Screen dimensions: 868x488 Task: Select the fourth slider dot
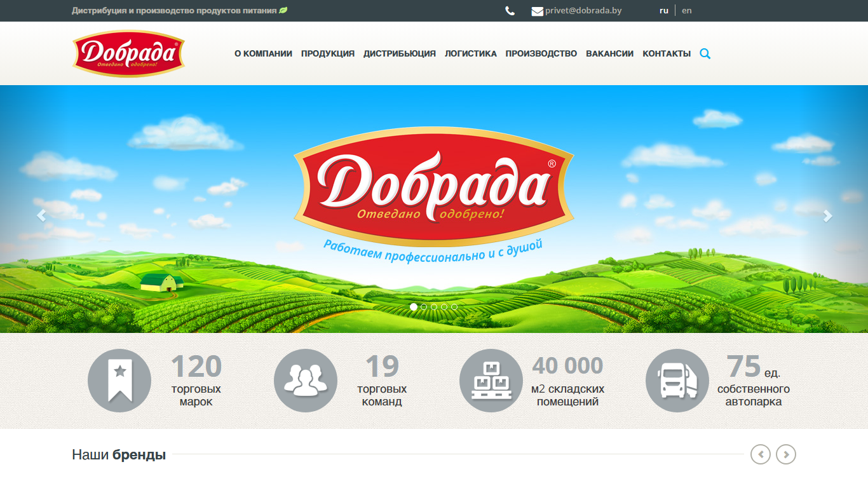click(x=444, y=307)
